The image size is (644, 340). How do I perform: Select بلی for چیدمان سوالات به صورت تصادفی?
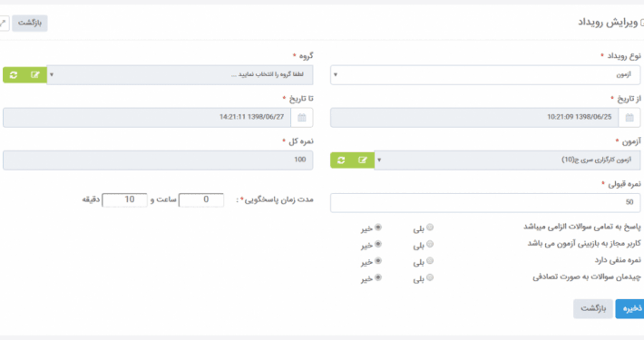point(430,277)
